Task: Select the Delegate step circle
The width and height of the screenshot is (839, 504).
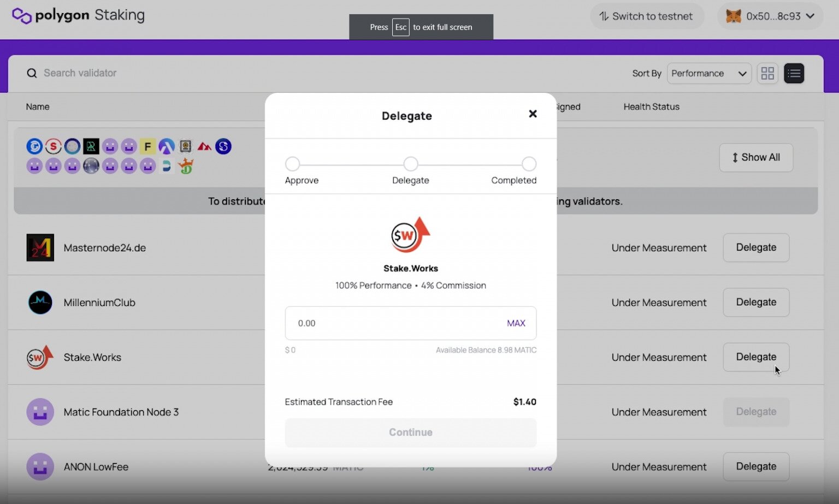Action: [411, 164]
